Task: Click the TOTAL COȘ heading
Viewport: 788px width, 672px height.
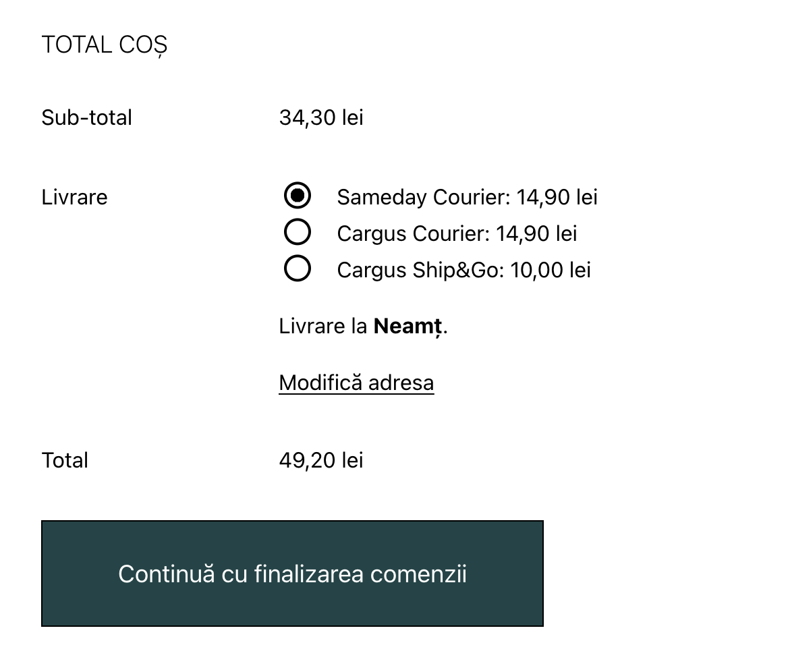Action: point(105,45)
